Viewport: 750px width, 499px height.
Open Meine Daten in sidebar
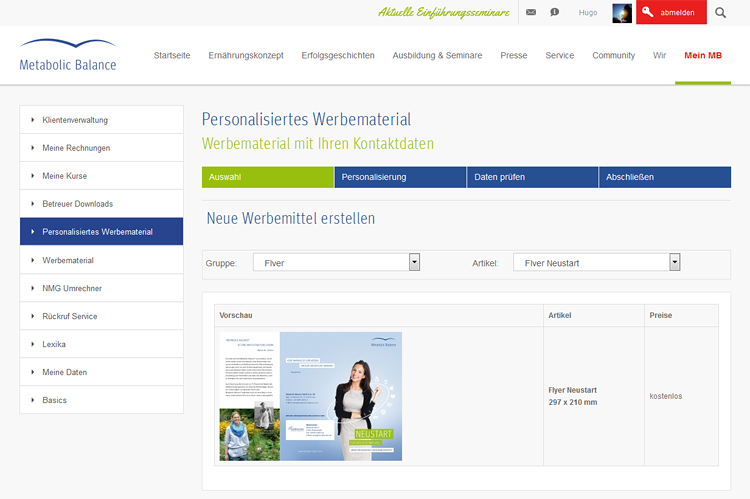[101, 372]
